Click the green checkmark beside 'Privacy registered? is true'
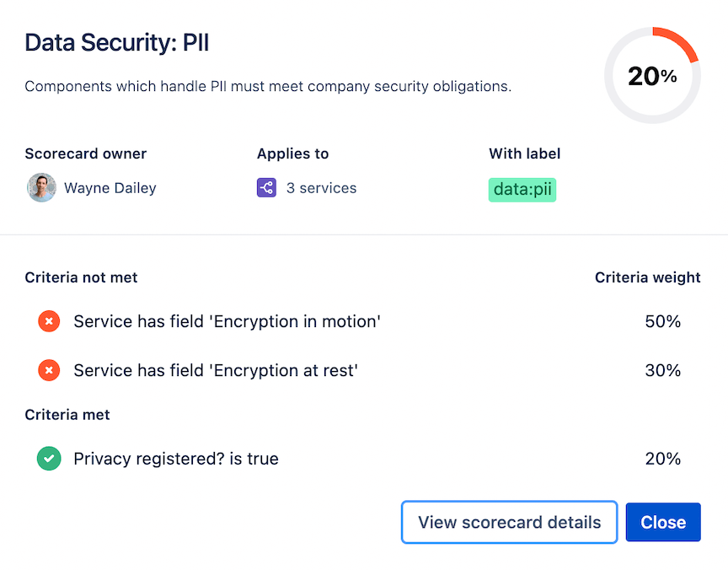The height and width of the screenshot is (570, 728). coord(49,458)
